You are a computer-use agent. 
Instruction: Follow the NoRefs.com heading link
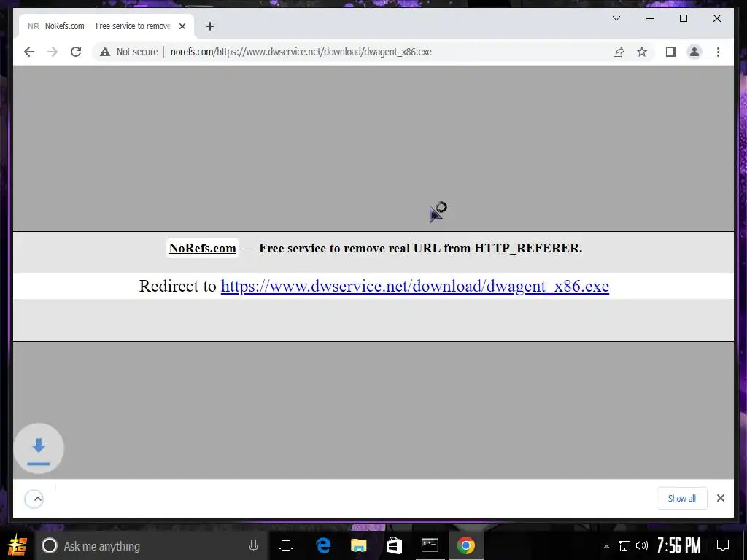[203, 248]
